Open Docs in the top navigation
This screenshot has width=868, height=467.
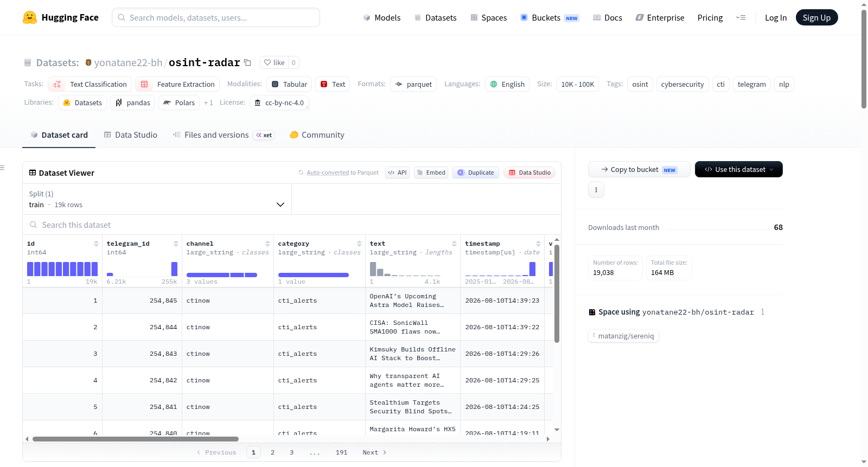coord(608,17)
